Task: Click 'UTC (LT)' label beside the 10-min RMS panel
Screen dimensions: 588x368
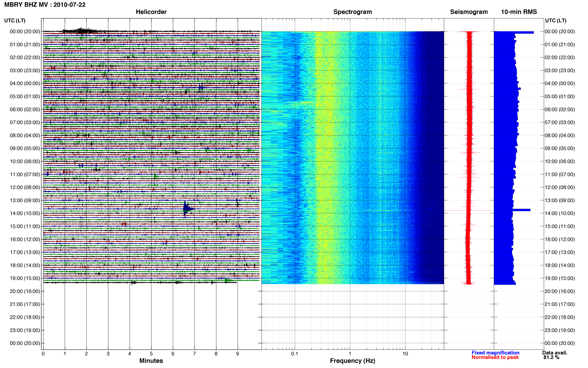Action: point(556,20)
